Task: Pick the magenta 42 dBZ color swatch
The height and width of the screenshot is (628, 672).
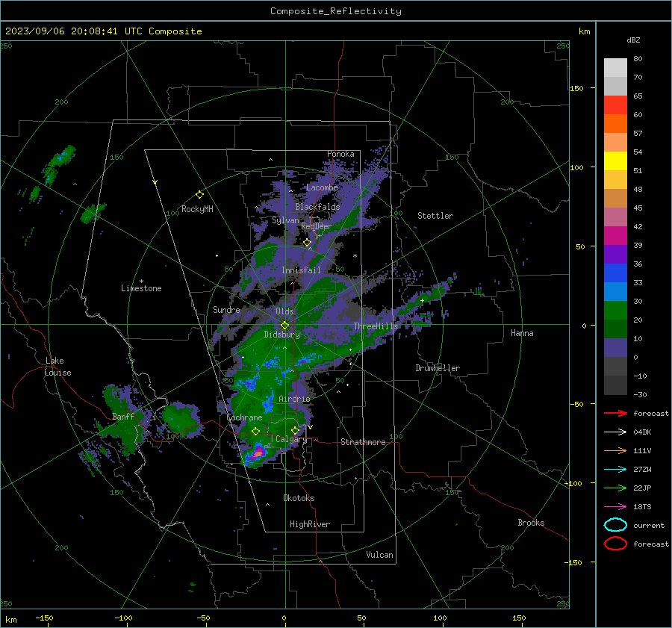Action: click(x=615, y=235)
